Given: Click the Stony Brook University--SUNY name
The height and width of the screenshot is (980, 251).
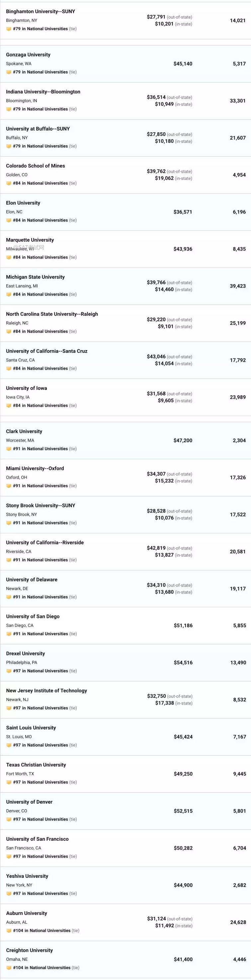Looking at the screenshot, I should (x=41, y=505).
